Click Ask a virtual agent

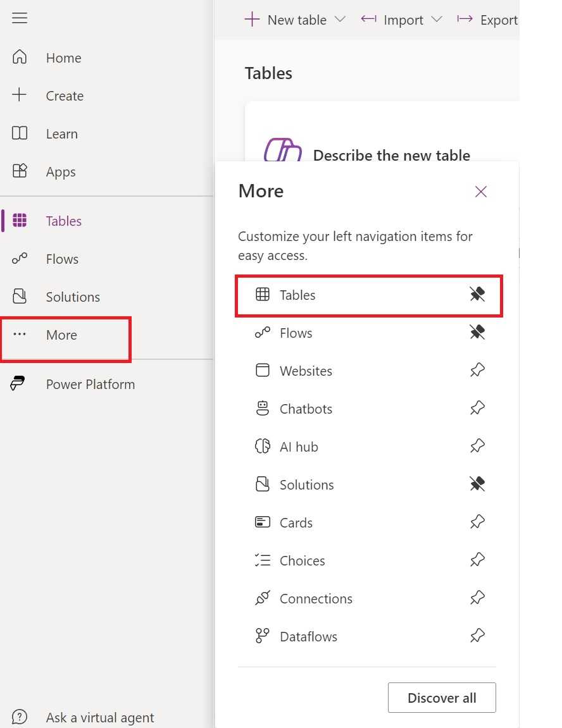pyautogui.click(x=100, y=717)
